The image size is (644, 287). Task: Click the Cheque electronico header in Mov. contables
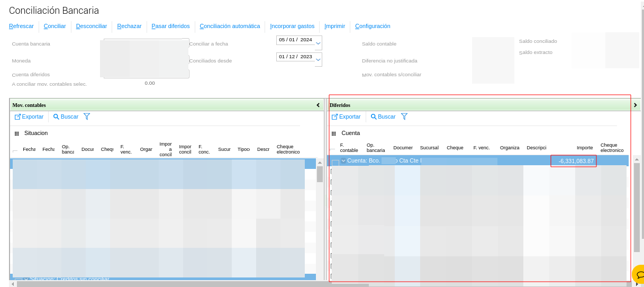pyautogui.click(x=288, y=149)
